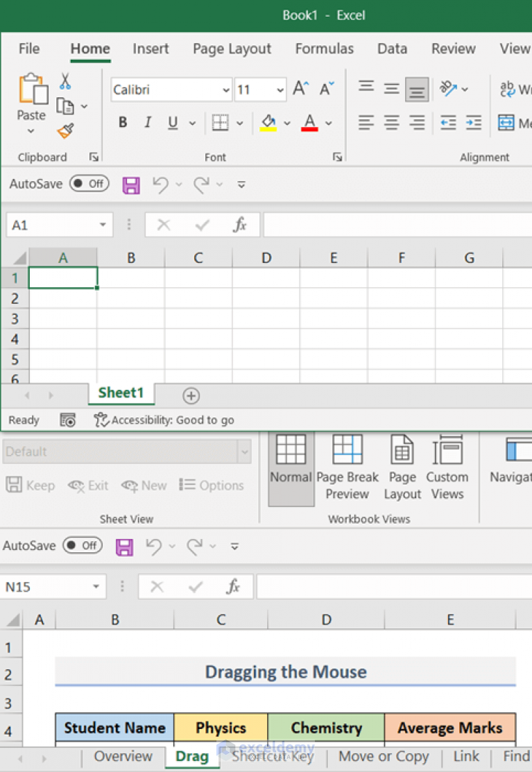Expand the Fill Color dropdown arrow
Image resolution: width=532 pixels, height=772 pixels.
click(x=287, y=123)
